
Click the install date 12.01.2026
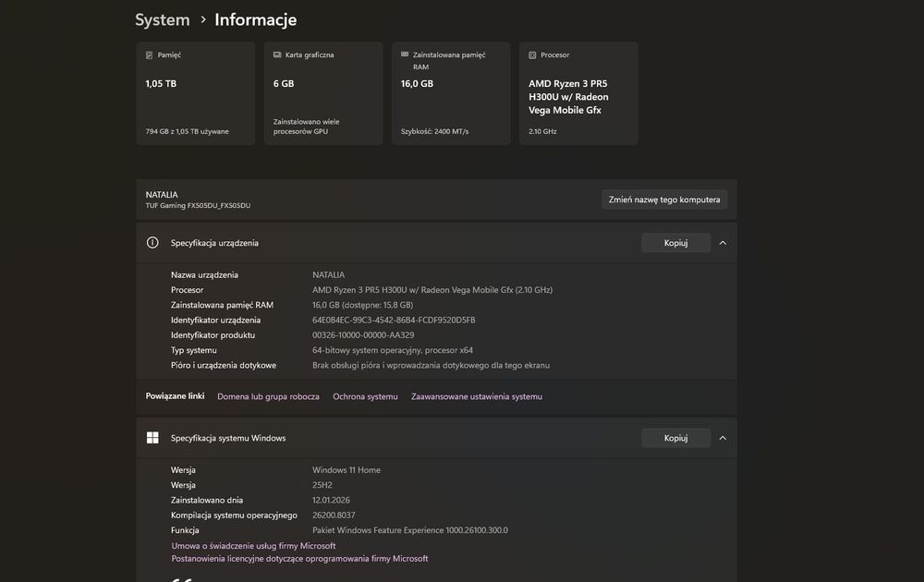331,500
